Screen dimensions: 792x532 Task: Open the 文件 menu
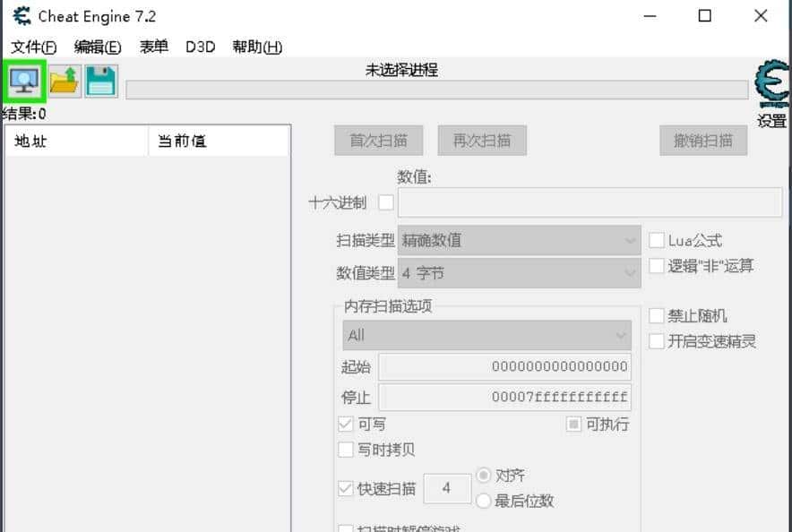tap(29, 47)
